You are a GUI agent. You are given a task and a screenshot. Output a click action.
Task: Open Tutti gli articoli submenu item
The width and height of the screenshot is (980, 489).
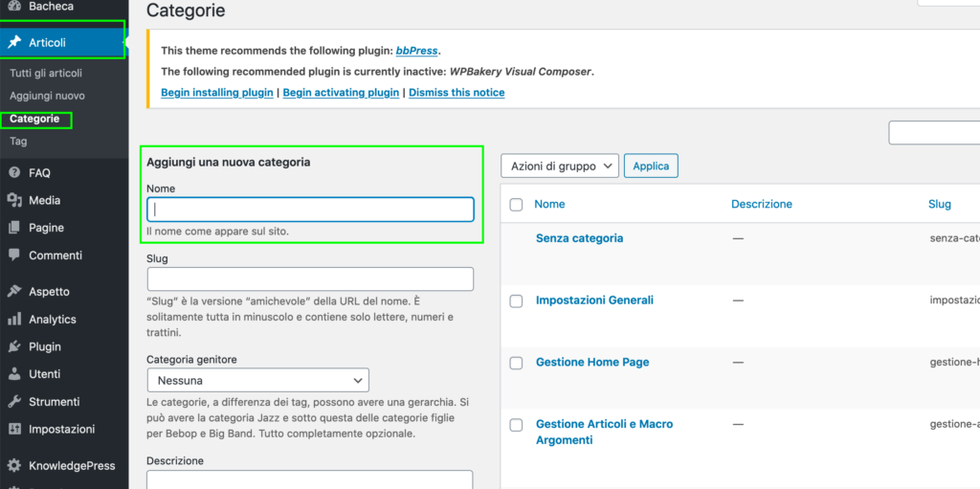tap(46, 73)
